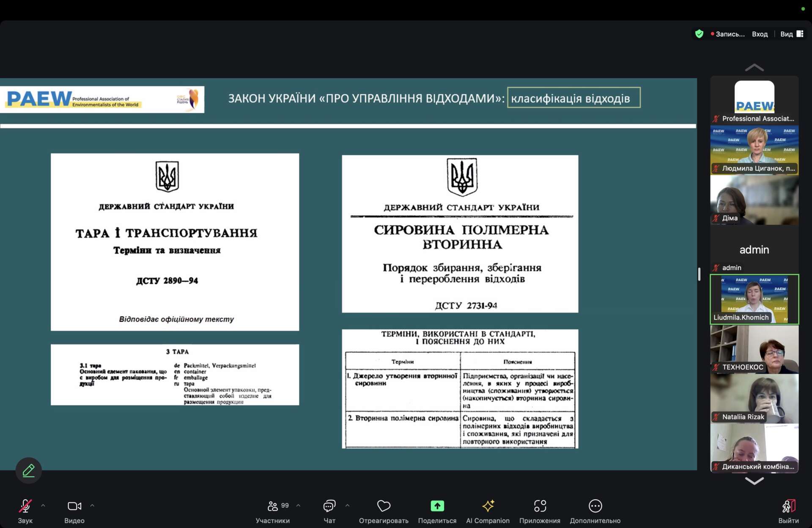The height and width of the screenshot is (528, 812).
Task: Expand arrow beside the participants count
Action: click(x=299, y=505)
